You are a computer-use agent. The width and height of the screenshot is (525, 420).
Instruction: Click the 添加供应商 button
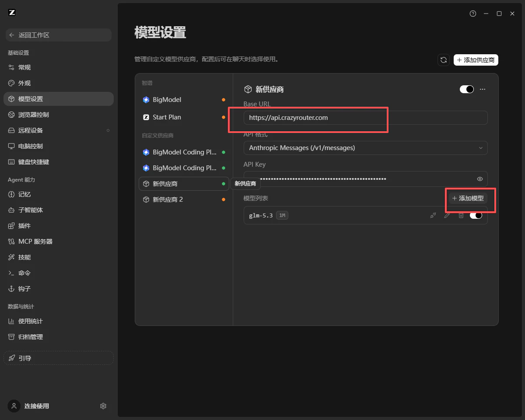[476, 60]
